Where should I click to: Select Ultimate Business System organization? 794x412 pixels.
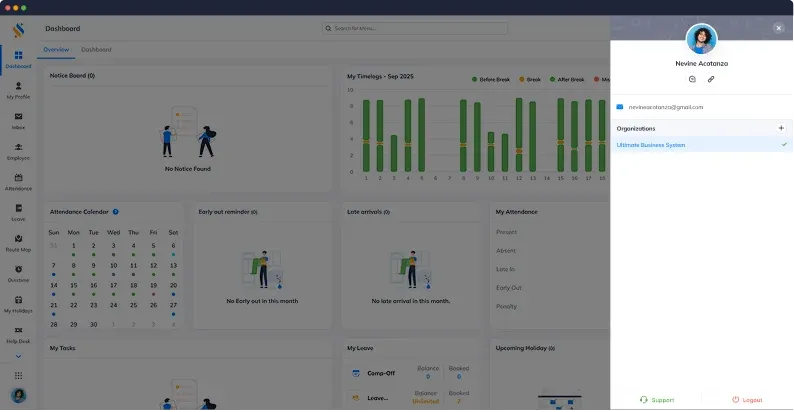(x=701, y=145)
